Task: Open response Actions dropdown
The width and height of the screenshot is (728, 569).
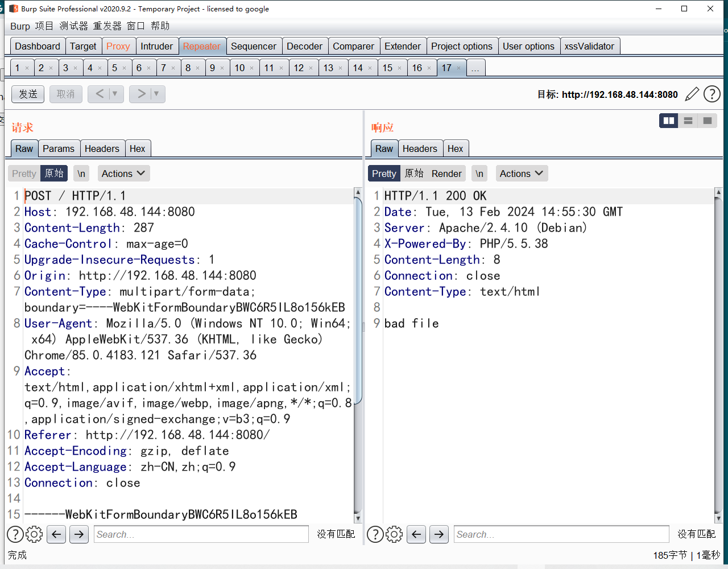Action: pyautogui.click(x=522, y=174)
